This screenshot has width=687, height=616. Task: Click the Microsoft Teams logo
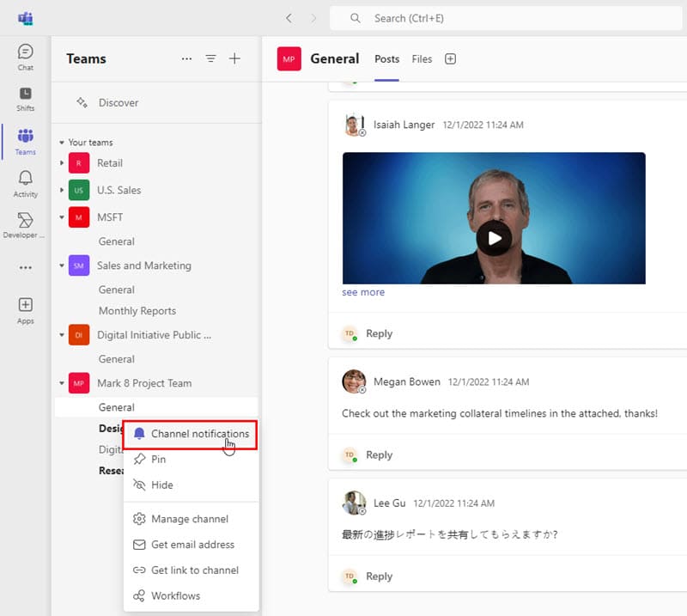pyautogui.click(x=26, y=18)
